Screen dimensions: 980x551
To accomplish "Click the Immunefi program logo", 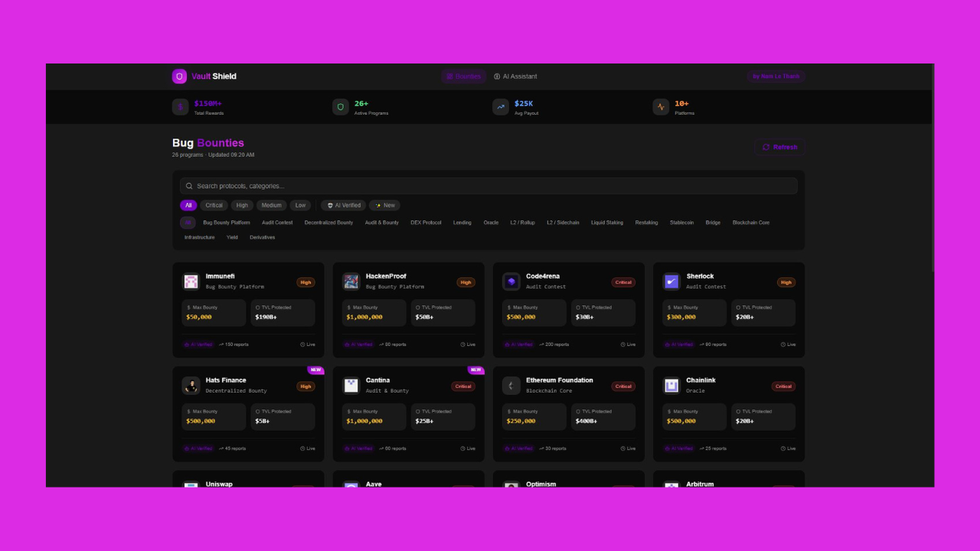I will coord(191,282).
